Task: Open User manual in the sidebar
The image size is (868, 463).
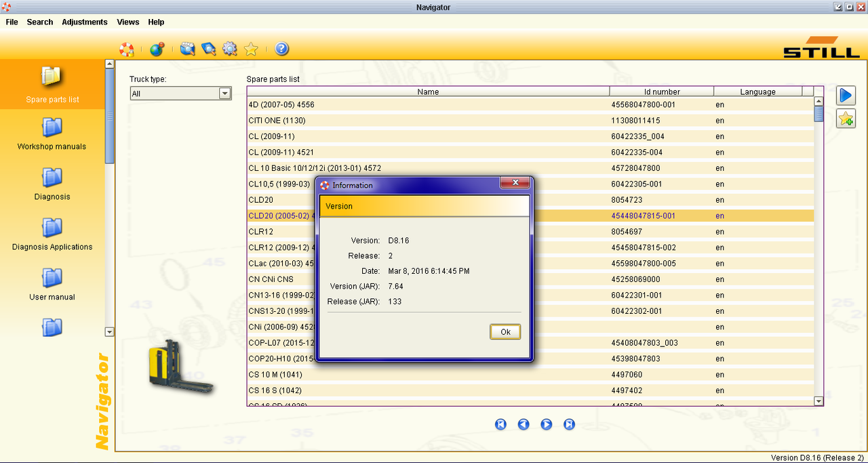Action: click(52, 284)
